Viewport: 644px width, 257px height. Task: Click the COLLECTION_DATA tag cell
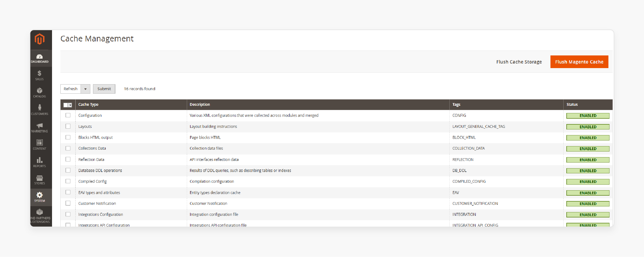(469, 148)
